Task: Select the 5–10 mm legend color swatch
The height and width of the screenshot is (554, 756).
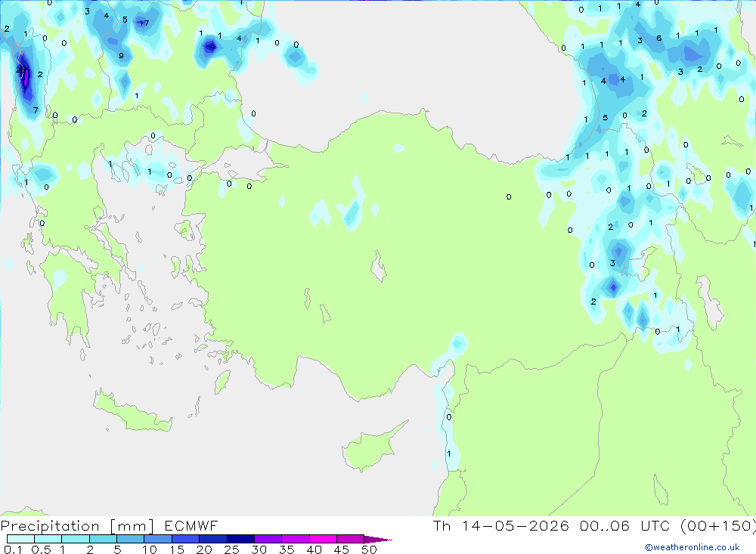Action: point(130,539)
